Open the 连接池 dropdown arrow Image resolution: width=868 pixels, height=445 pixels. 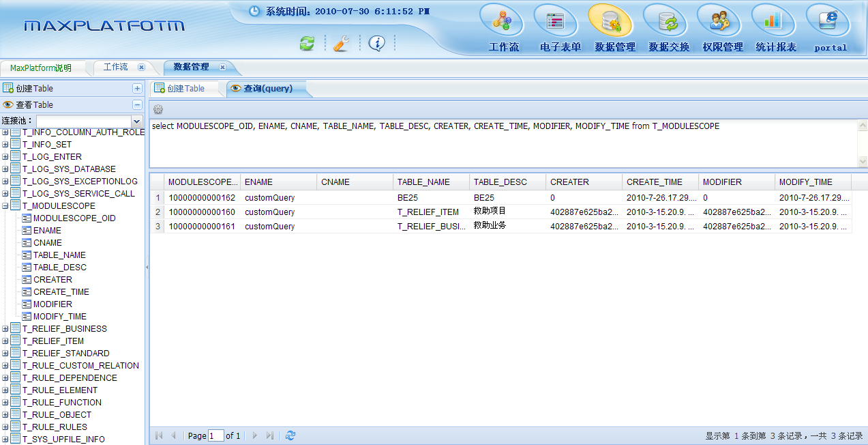point(136,121)
